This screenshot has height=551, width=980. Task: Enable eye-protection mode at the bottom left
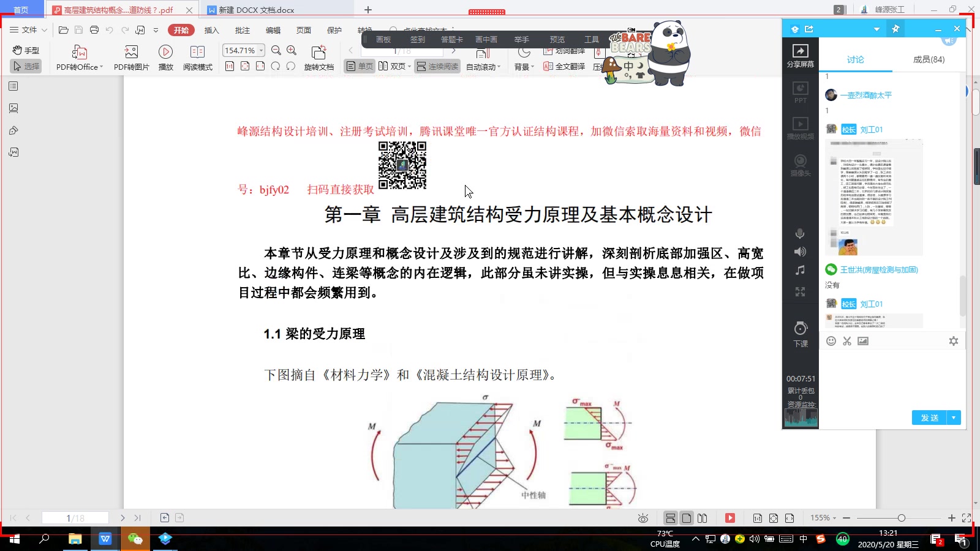(643, 517)
